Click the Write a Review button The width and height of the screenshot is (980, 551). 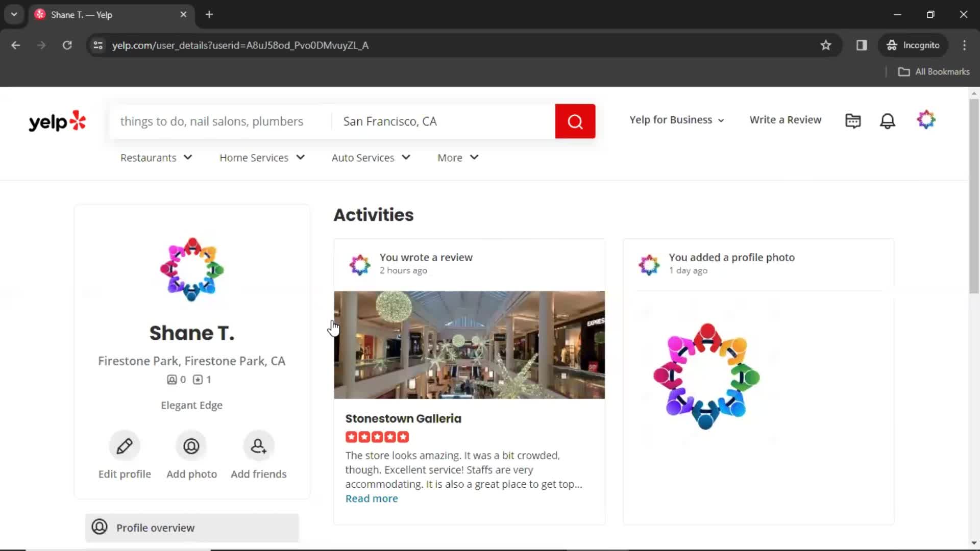[786, 120]
